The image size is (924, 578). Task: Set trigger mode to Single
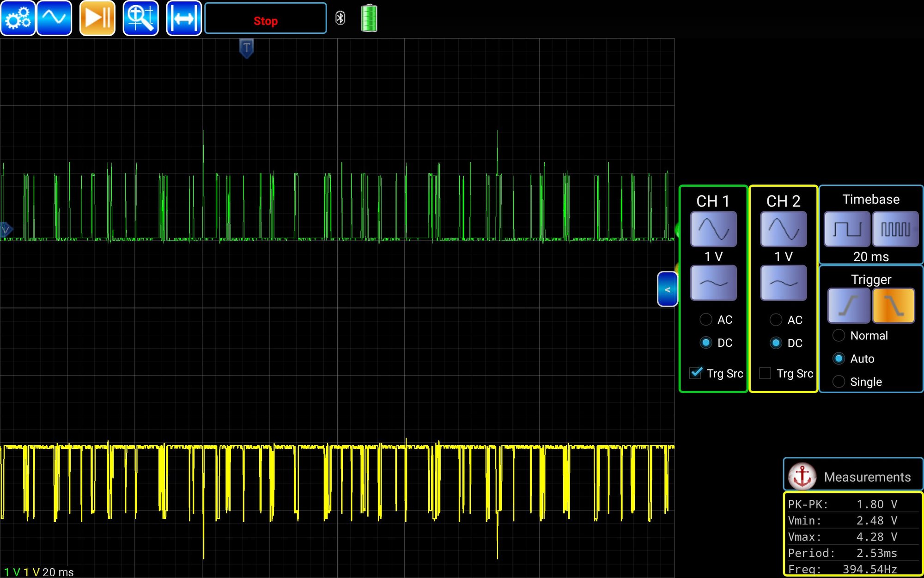click(839, 382)
